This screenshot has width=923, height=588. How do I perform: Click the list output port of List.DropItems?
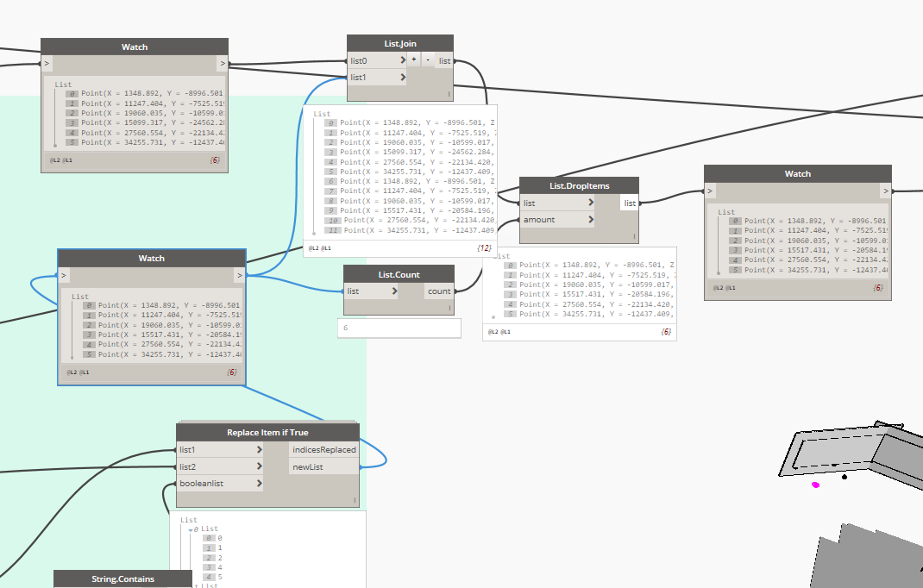[x=630, y=203]
